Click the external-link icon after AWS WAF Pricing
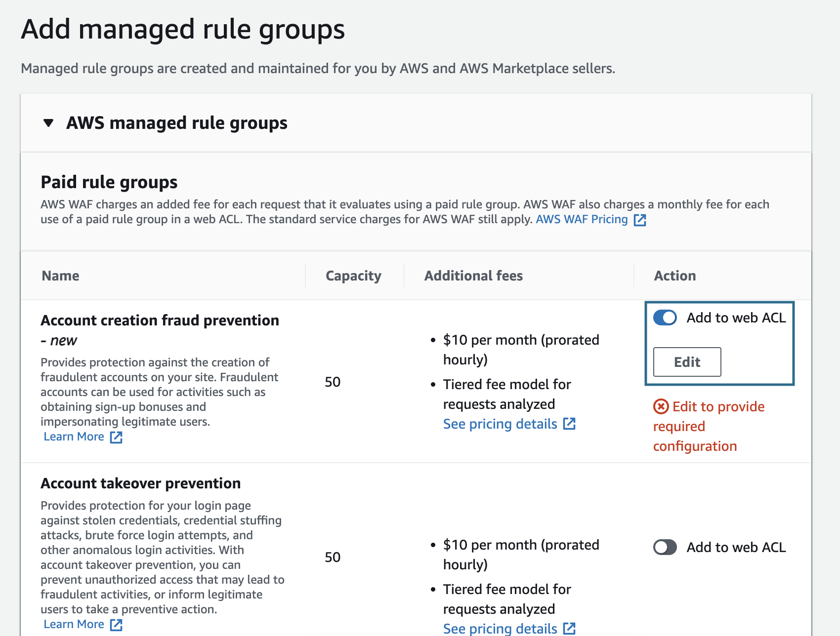840x636 pixels. click(x=640, y=220)
